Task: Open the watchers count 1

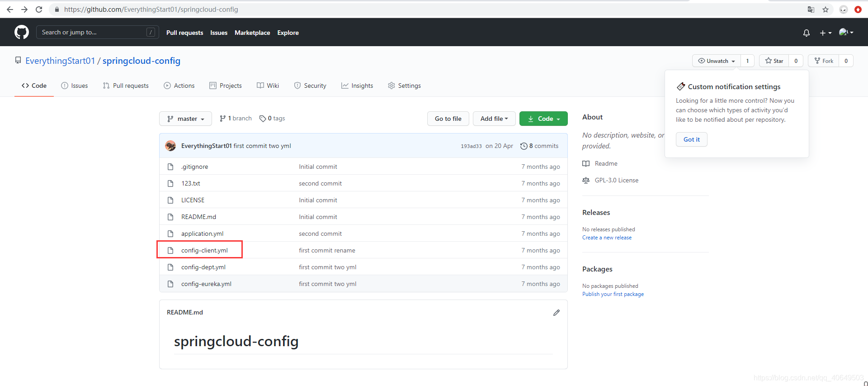Action: (x=747, y=61)
